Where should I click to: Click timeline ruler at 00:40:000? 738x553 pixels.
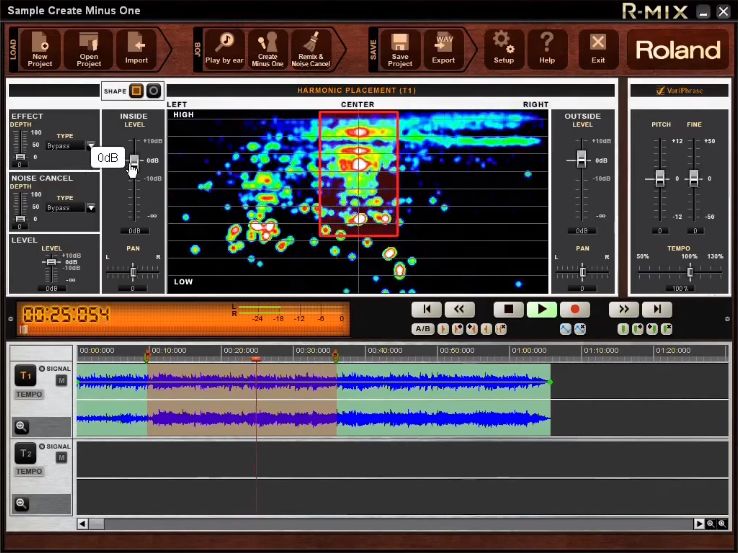385,351
